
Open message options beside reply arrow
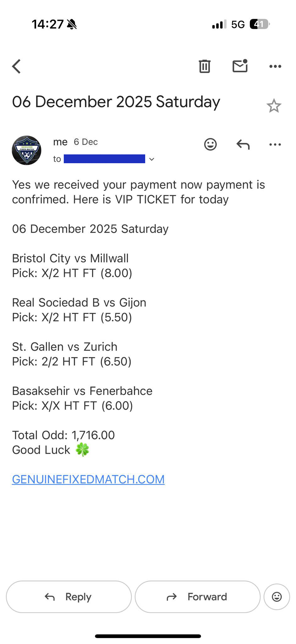point(275,144)
